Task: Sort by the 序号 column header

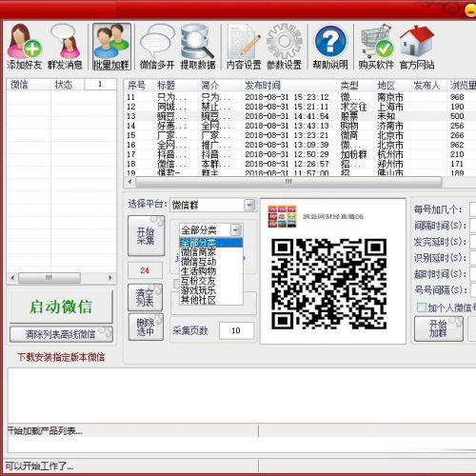Action: coord(139,85)
